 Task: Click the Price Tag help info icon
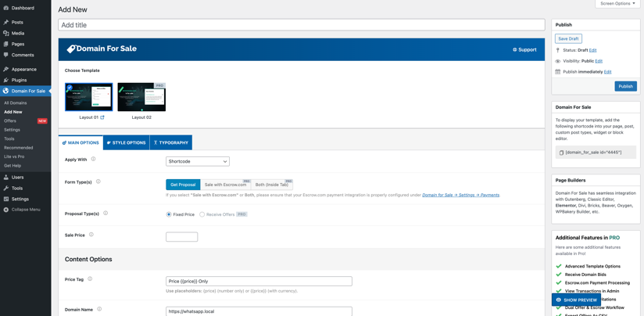pyautogui.click(x=90, y=278)
